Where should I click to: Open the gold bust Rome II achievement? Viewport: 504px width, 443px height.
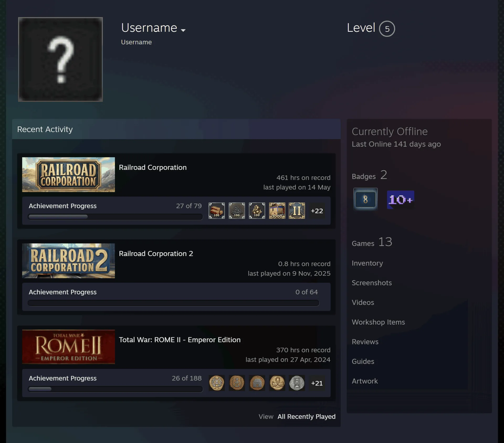click(277, 383)
